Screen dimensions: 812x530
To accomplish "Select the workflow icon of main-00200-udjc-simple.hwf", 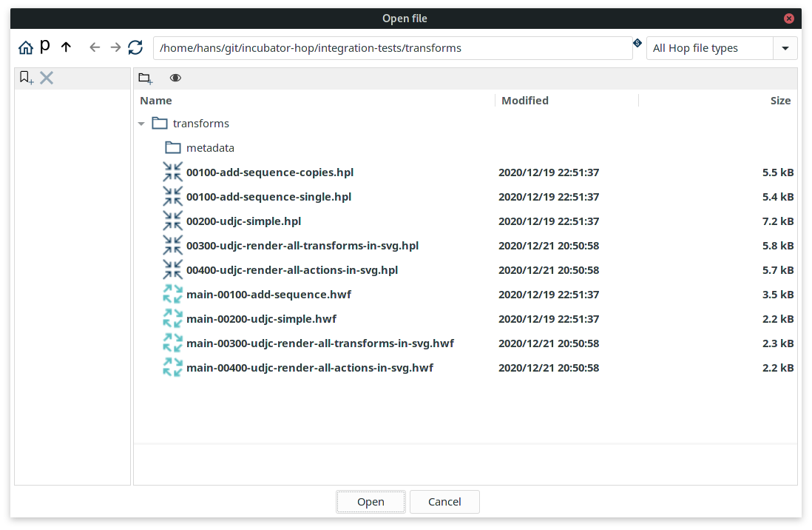I will pos(172,318).
